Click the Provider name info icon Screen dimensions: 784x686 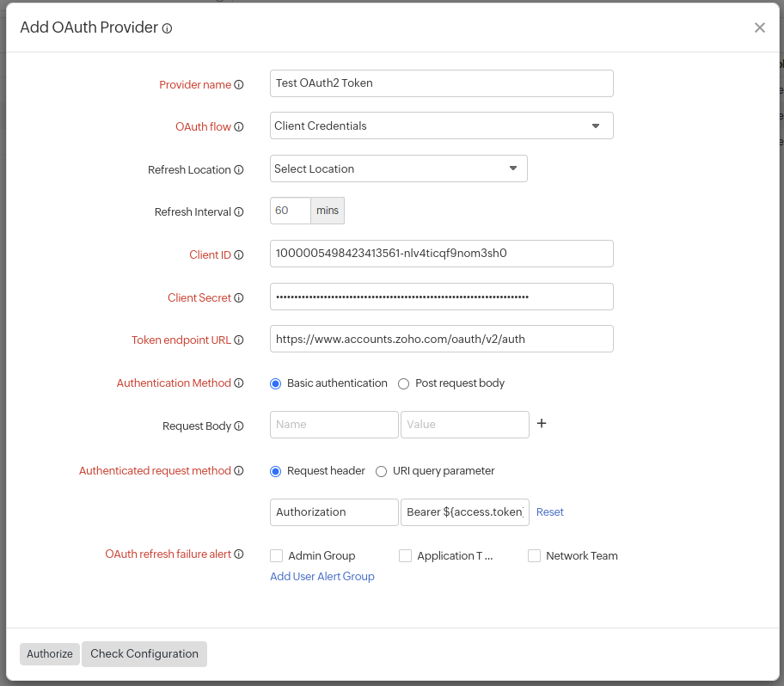(x=240, y=84)
